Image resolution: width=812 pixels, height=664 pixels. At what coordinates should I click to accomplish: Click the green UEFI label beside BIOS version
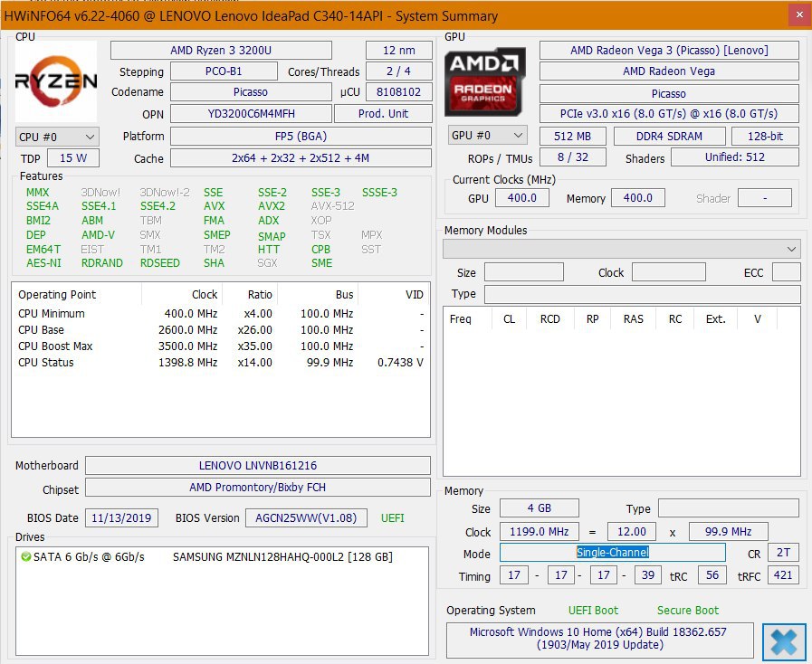pos(393,518)
